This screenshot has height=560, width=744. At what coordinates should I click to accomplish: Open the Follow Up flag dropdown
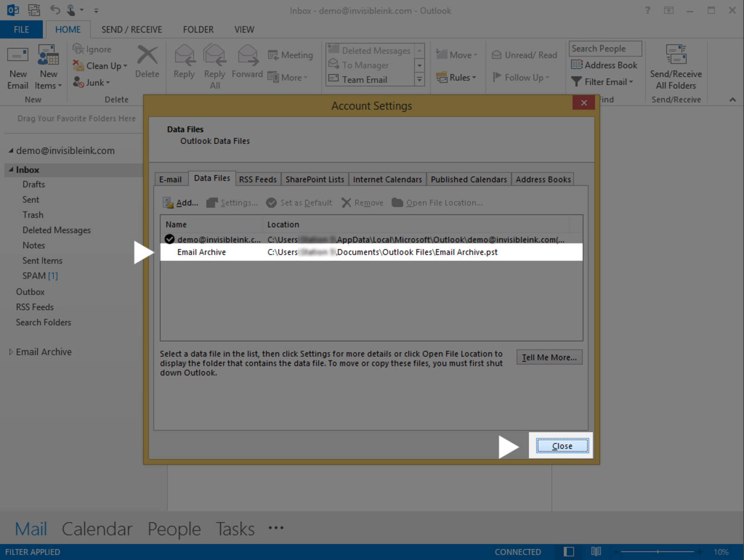point(521,77)
